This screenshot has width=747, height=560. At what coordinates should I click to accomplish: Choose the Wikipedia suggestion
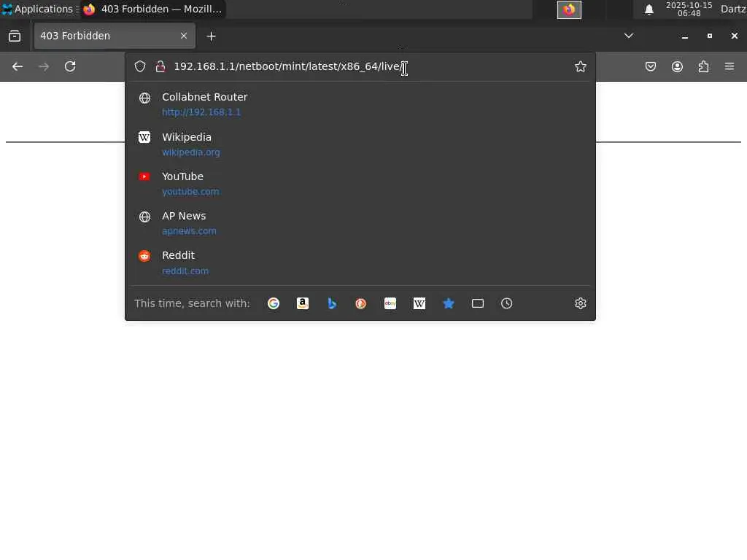click(360, 144)
